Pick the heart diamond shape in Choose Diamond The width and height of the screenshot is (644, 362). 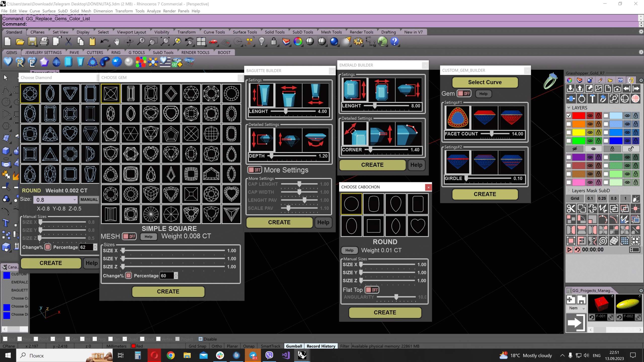tap(70, 133)
